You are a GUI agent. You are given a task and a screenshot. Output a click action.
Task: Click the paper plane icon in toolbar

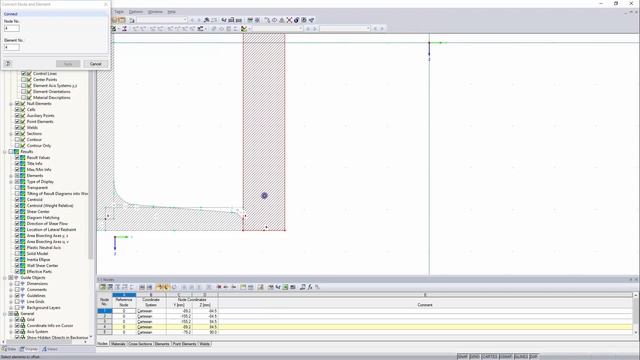point(311,20)
